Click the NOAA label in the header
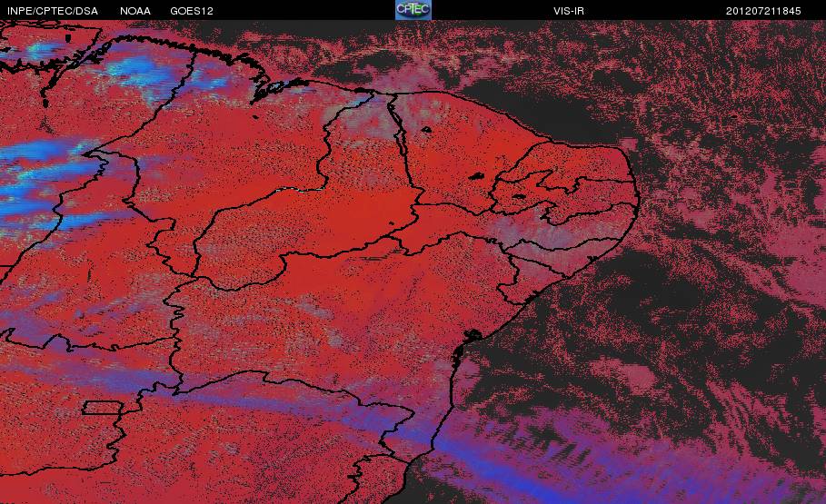Screen dimensions: 826x504 click(135, 11)
